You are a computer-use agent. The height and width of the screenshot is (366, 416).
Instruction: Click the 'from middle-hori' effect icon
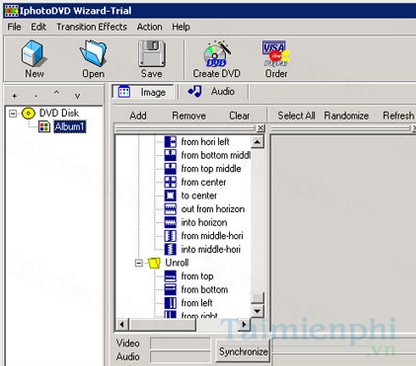(170, 236)
